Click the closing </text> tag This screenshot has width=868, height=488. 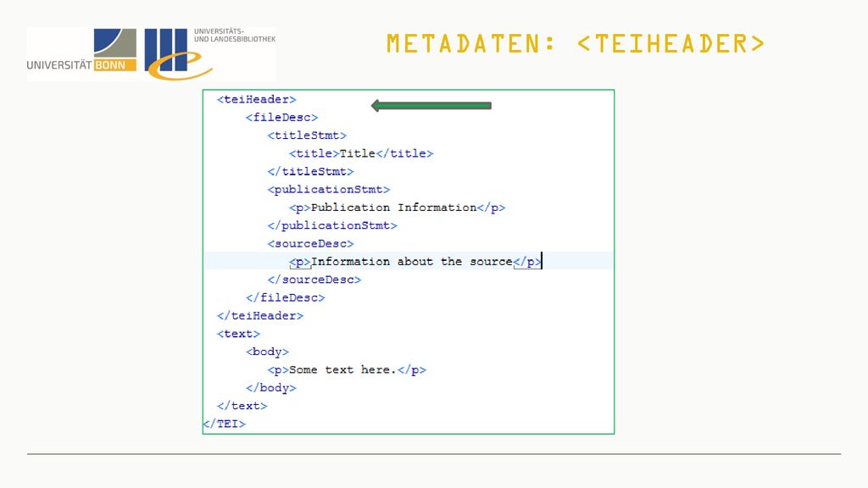point(242,406)
